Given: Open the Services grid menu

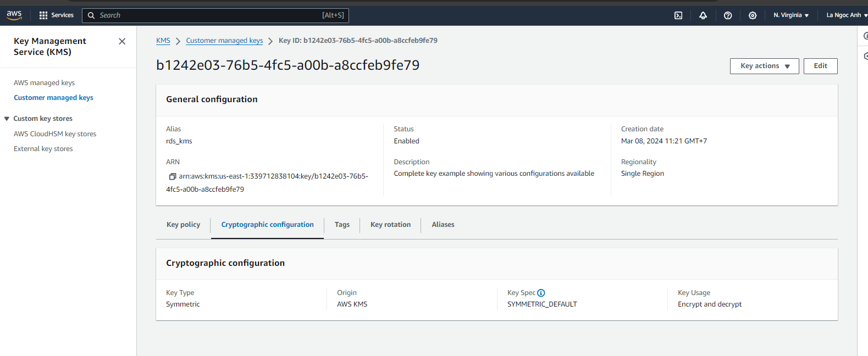Looking at the screenshot, I should (x=56, y=15).
